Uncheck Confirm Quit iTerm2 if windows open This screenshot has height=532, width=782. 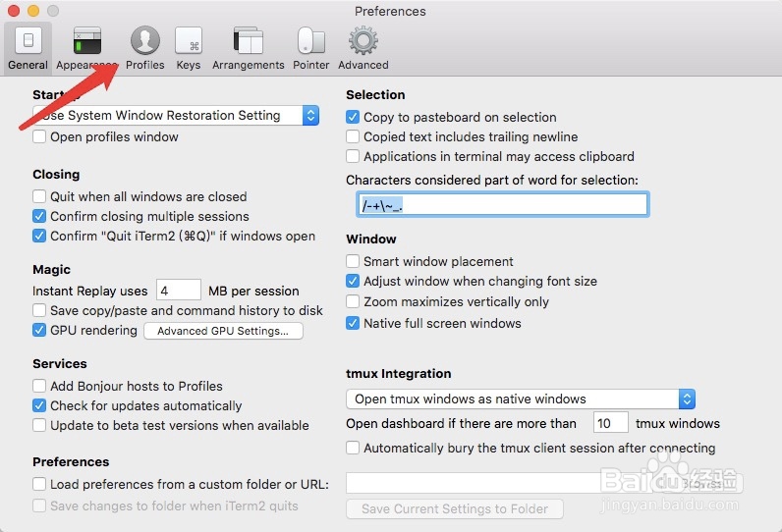tap(39, 236)
